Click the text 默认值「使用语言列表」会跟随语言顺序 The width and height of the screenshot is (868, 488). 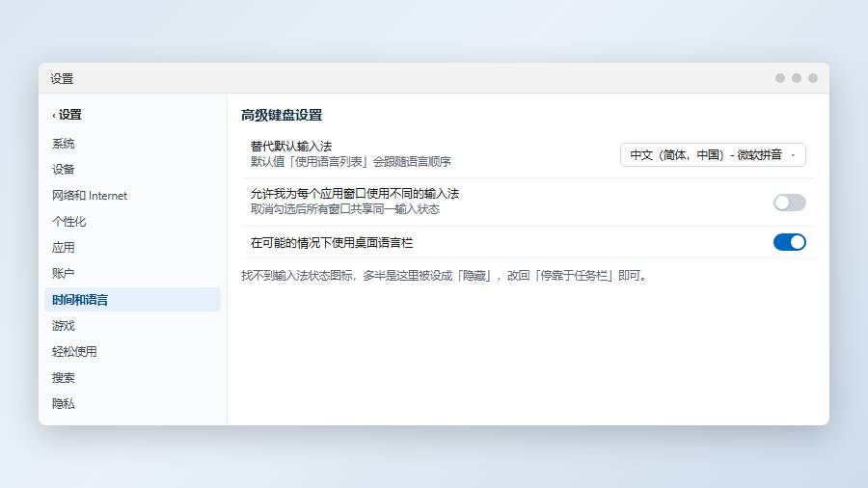tap(350, 162)
